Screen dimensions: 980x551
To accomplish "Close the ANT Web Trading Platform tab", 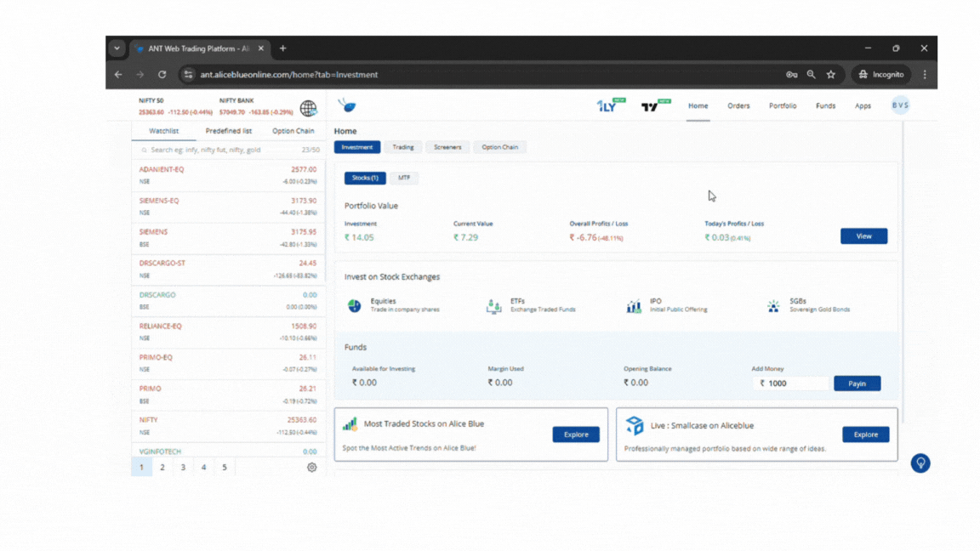I will click(260, 48).
